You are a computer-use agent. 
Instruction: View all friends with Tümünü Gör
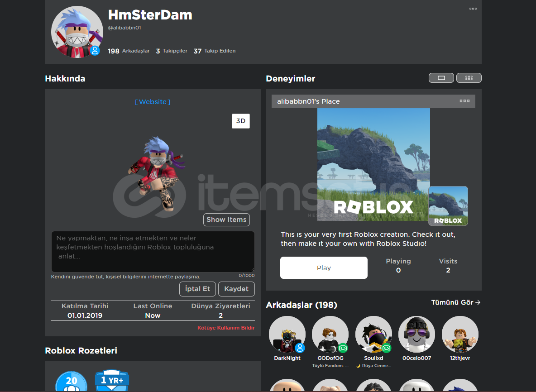[456, 302]
